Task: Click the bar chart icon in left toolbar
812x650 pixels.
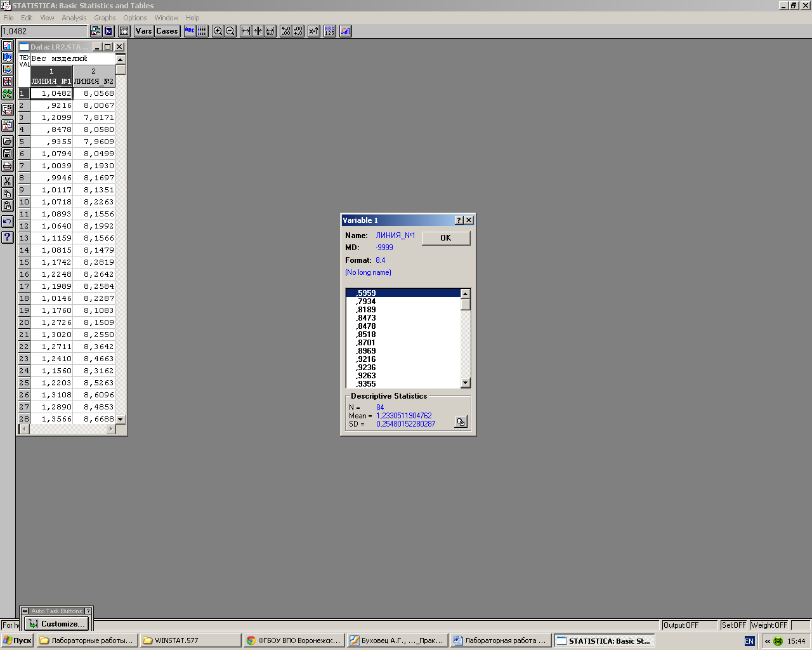Action: pos(7,46)
